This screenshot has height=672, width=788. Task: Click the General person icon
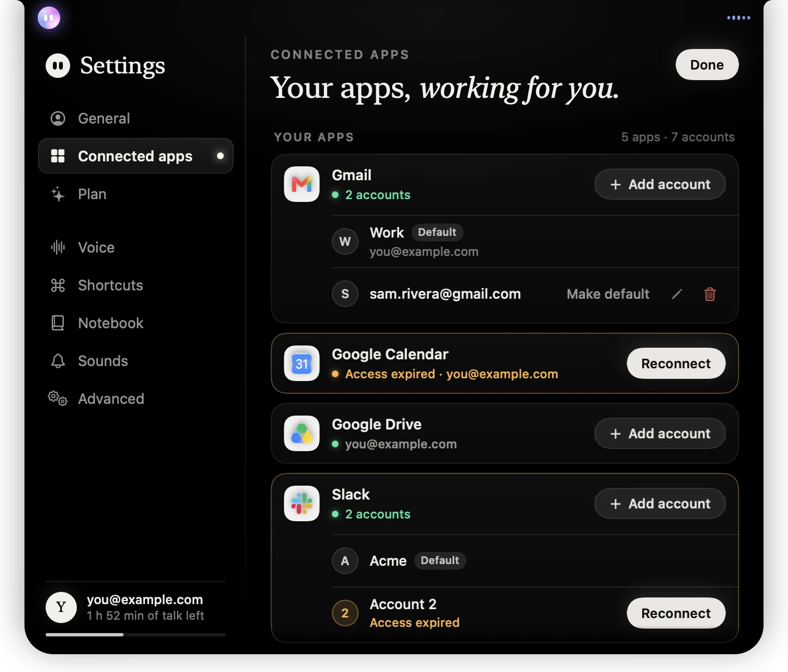58,118
